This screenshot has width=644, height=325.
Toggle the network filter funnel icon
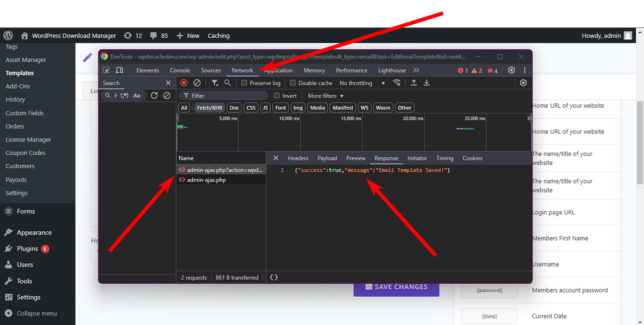pyautogui.click(x=215, y=83)
